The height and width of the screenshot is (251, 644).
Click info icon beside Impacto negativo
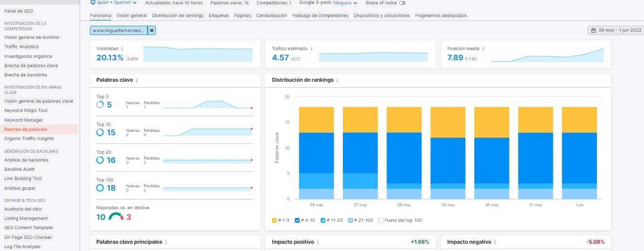[x=495, y=242]
